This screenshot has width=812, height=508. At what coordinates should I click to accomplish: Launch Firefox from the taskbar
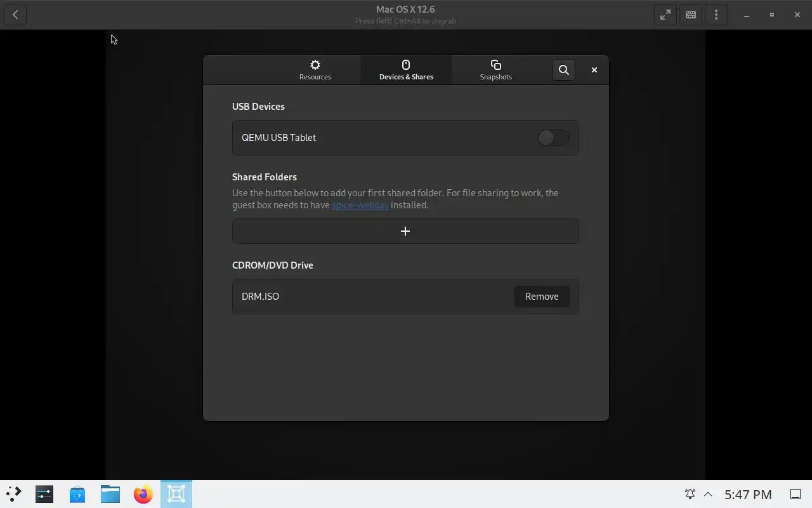(x=143, y=494)
